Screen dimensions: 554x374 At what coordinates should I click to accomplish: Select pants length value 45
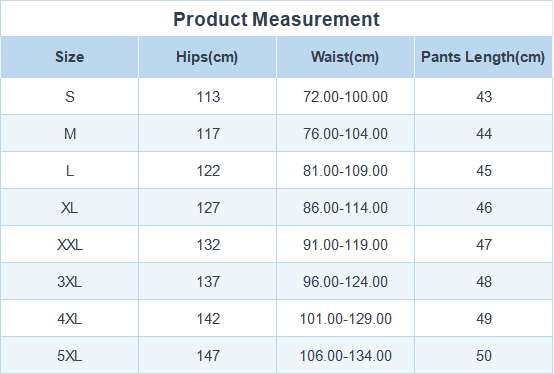484,171
